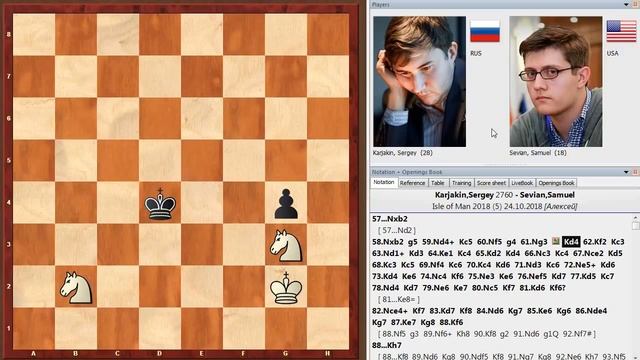Go to move 88.Kf6
The height and width of the screenshot is (360, 640).
click(x=451, y=322)
